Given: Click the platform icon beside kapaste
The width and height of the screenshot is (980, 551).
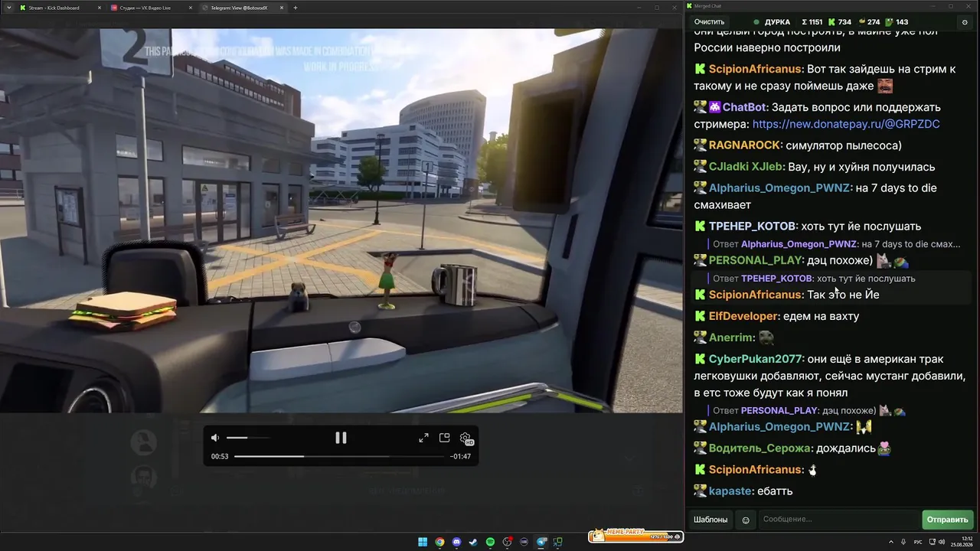Looking at the screenshot, I should (x=700, y=491).
